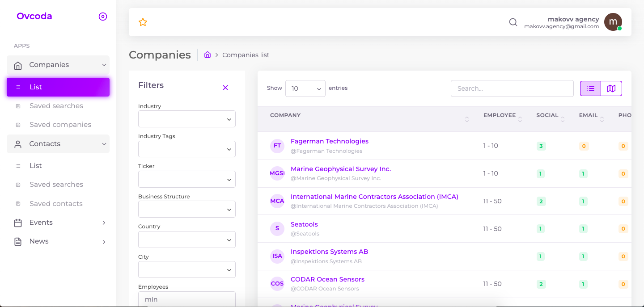Click CODAR Ocean Sensors social badge

(541, 284)
